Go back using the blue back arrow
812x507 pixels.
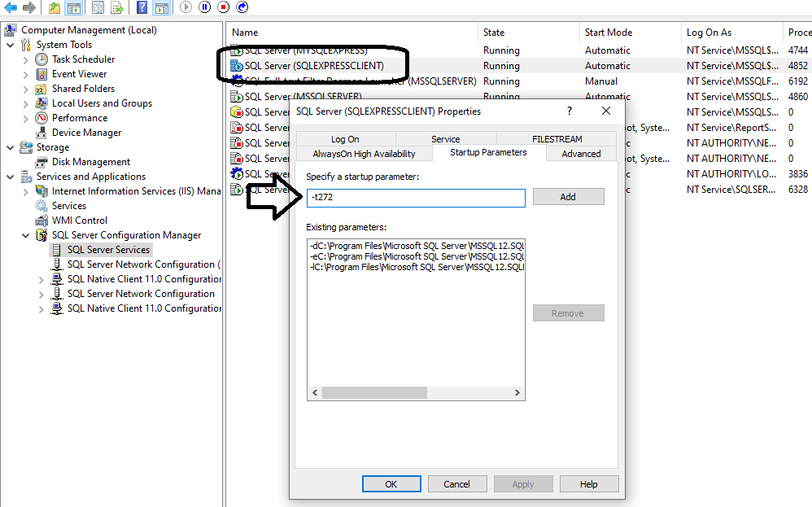coord(11,7)
